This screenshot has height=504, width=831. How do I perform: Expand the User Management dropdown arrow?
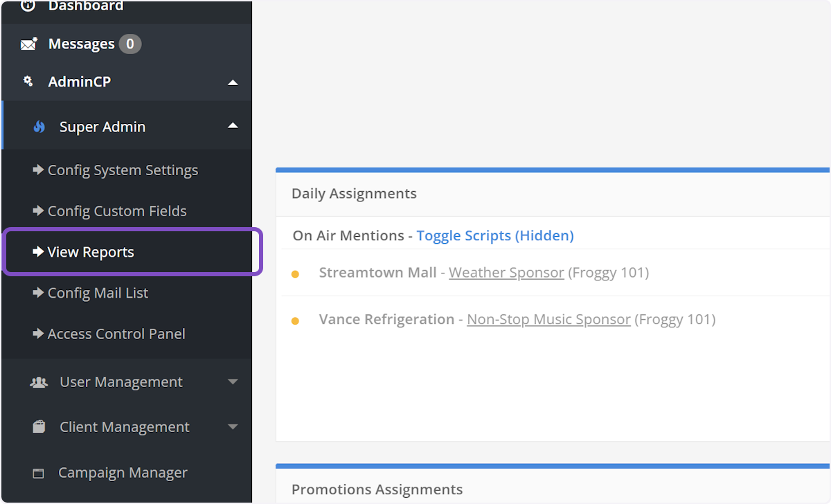233,382
